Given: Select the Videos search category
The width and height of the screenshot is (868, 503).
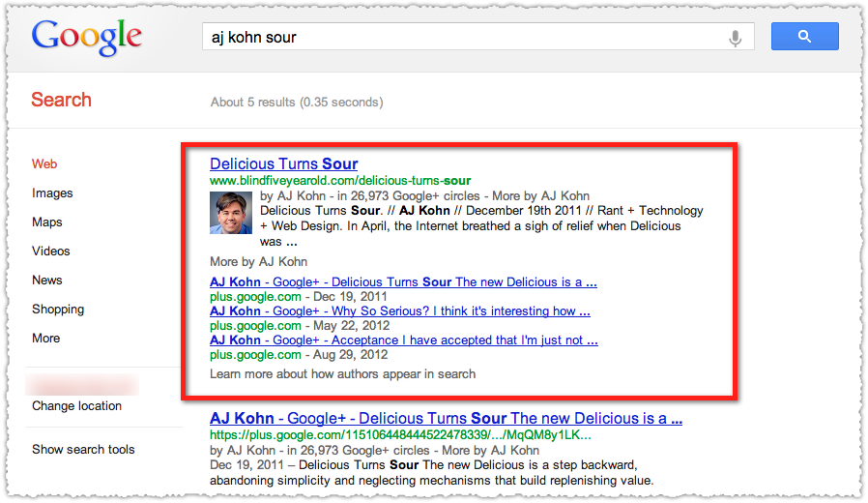Looking at the screenshot, I should 51,251.
